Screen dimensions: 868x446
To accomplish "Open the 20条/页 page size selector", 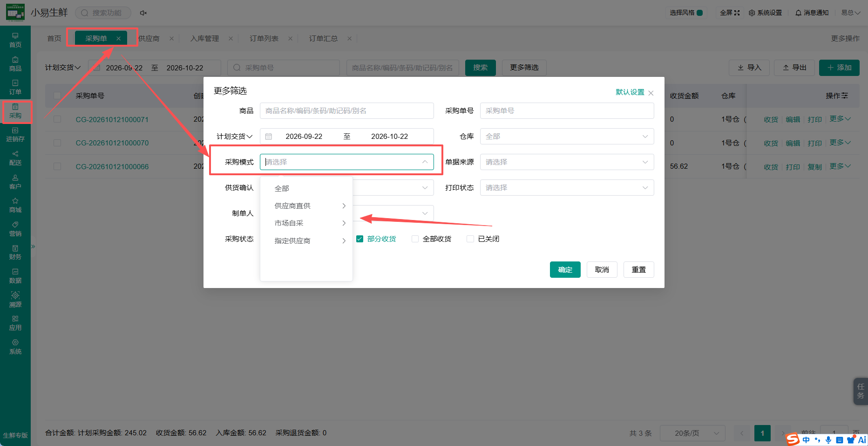I will click(x=692, y=433).
